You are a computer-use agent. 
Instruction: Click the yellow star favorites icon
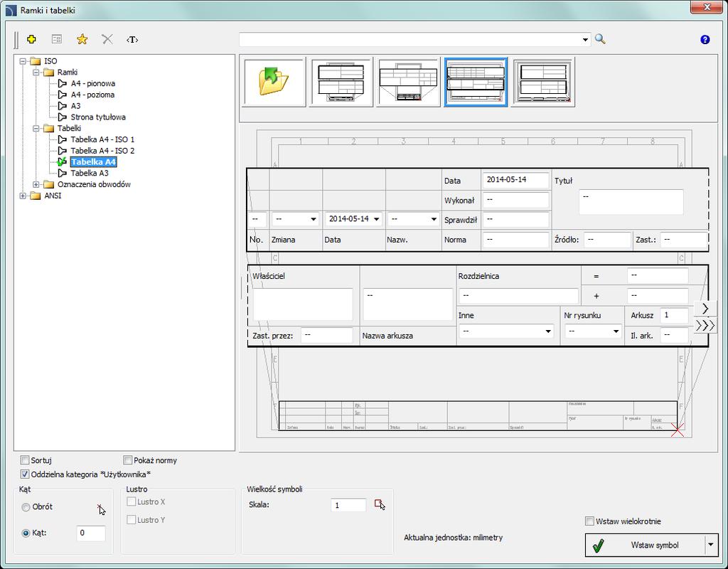[x=82, y=40]
